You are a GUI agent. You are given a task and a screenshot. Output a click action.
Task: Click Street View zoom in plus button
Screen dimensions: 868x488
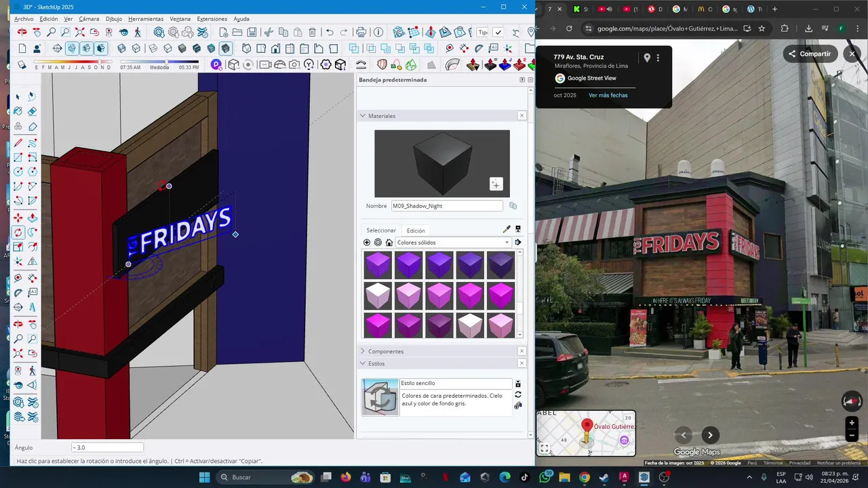click(852, 422)
